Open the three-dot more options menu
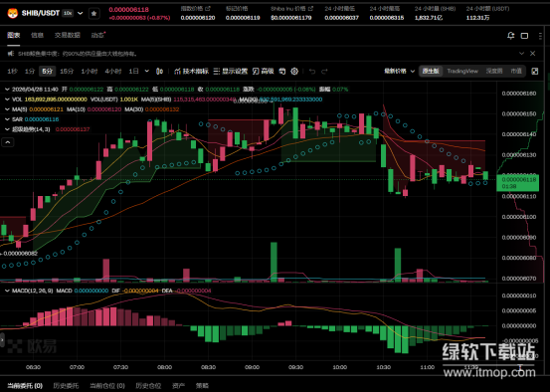Image resolution: width=550 pixels, height=392 pixels. click(540, 36)
